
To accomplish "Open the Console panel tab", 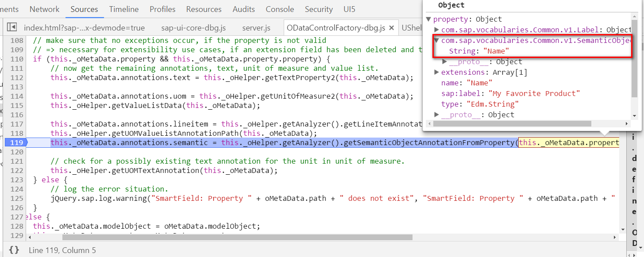I will pyautogui.click(x=280, y=9).
